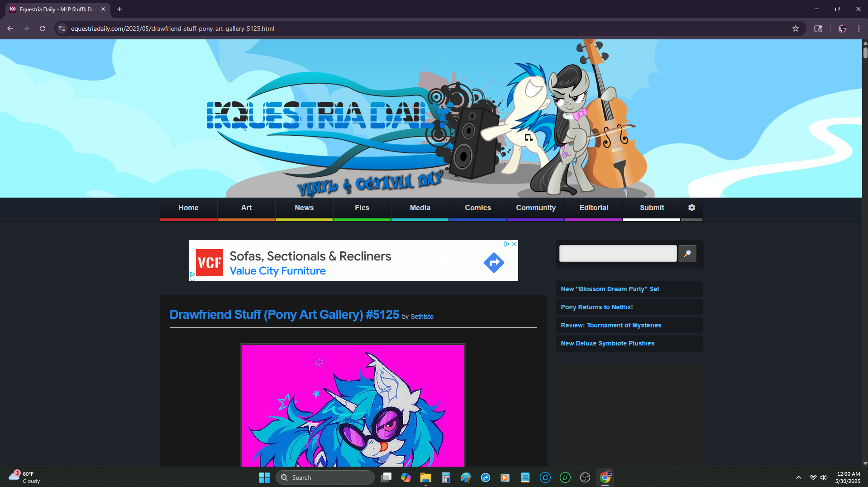Open Review: Tournament of Mysteries link

click(611, 325)
